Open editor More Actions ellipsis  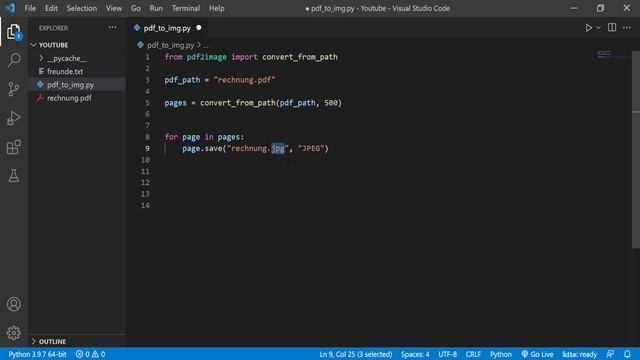pyautogui.click(x=627, y=27)
